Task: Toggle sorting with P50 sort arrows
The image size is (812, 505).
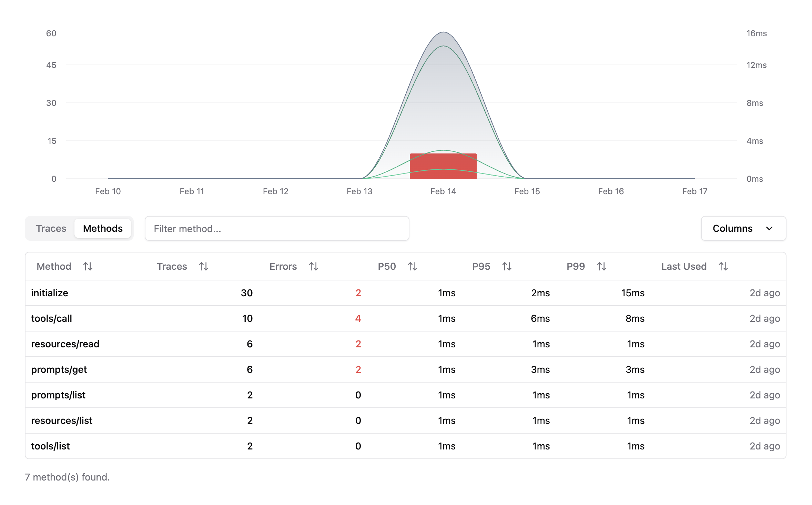Action: pos(413,266)
